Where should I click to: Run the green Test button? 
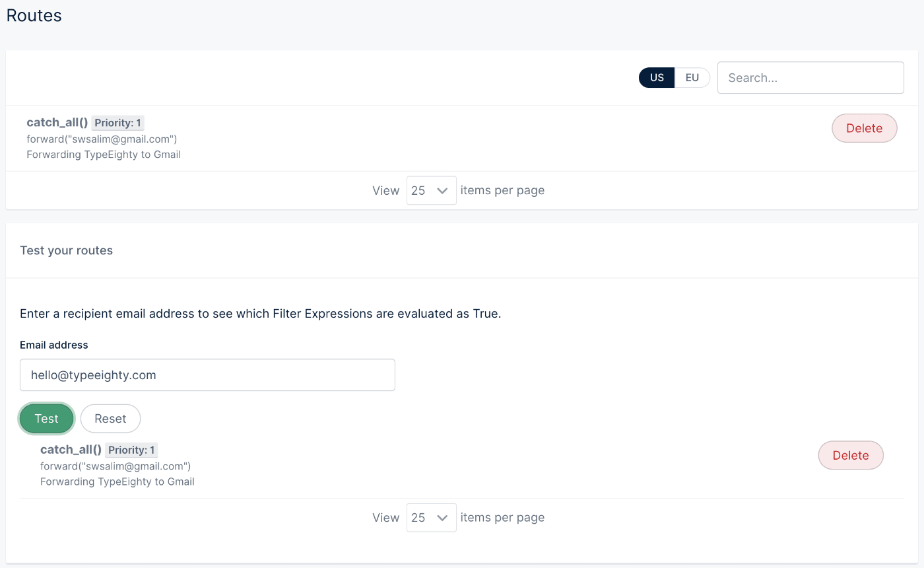46,419
